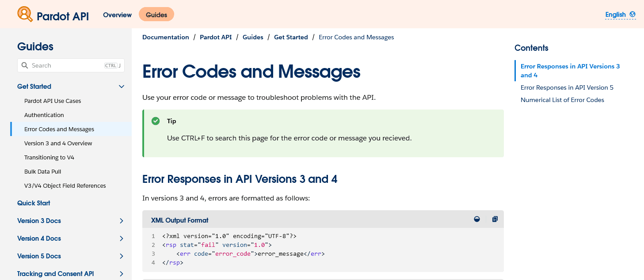Click the Pardot API logo icon
This screenshot has width=644, height=280.
point(25,14)
